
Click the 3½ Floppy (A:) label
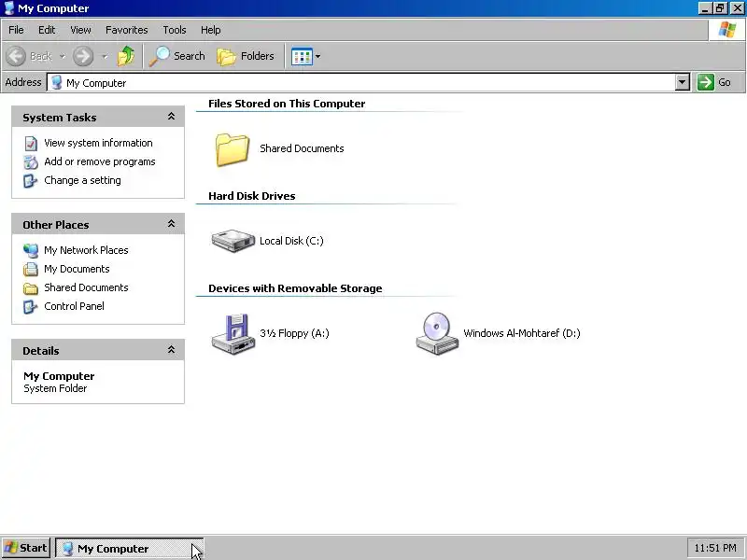coord(294,333)
